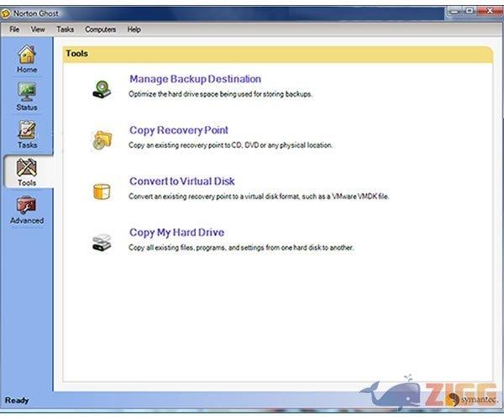The width and height of the screenshot is (504, 420).
Task: Open the File menu
Action: (14, 29)
